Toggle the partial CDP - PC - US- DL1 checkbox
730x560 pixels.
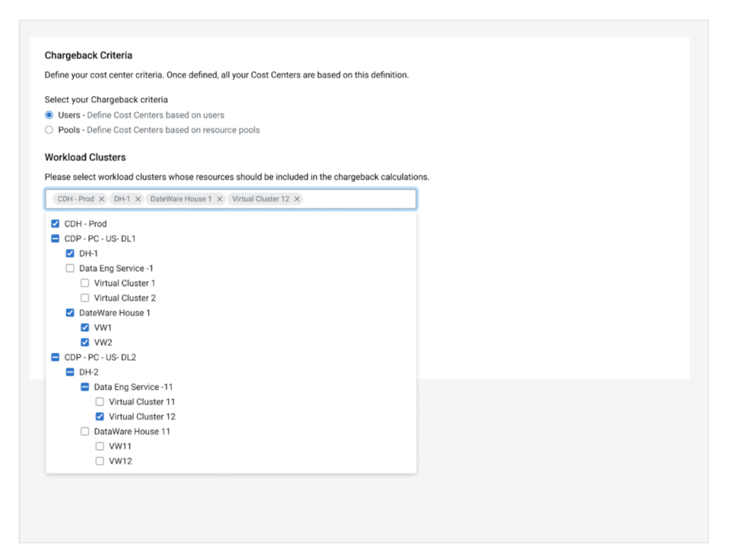point(56,238)
